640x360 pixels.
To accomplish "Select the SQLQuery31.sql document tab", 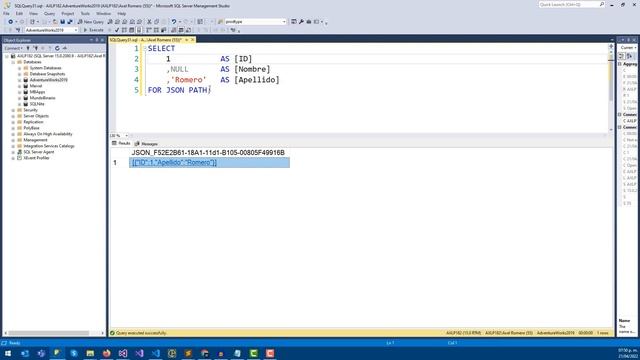I will (146, 40).
